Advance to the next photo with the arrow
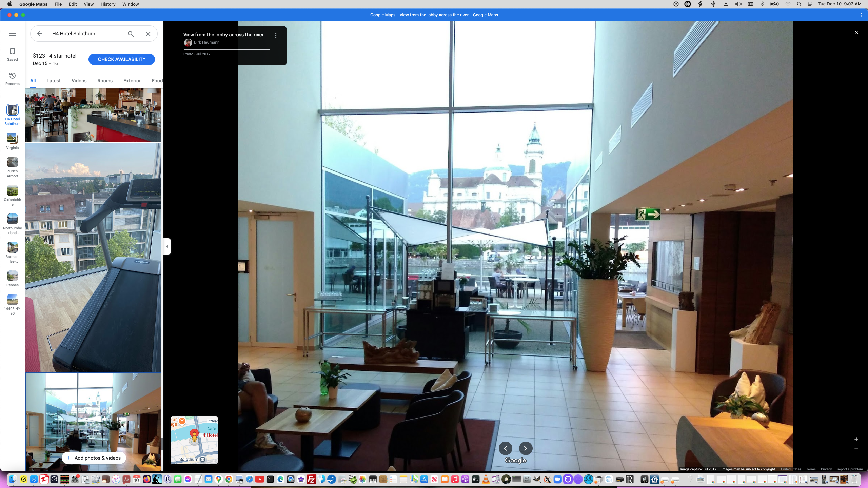Viewport: 868px width, 488px height. [x=525, y=448]
